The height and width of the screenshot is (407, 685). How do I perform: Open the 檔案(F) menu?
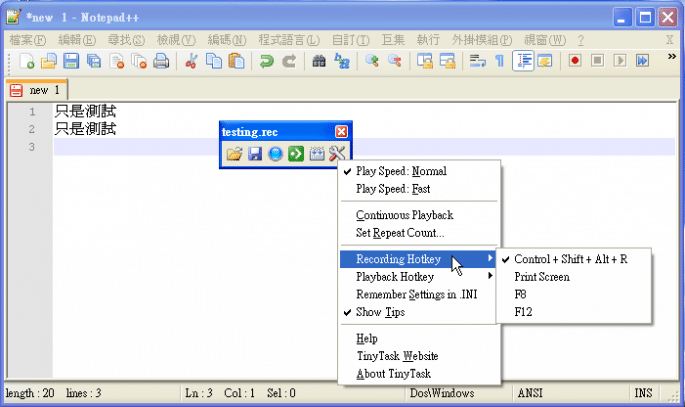pyautogui.click(x=28, y=40)
